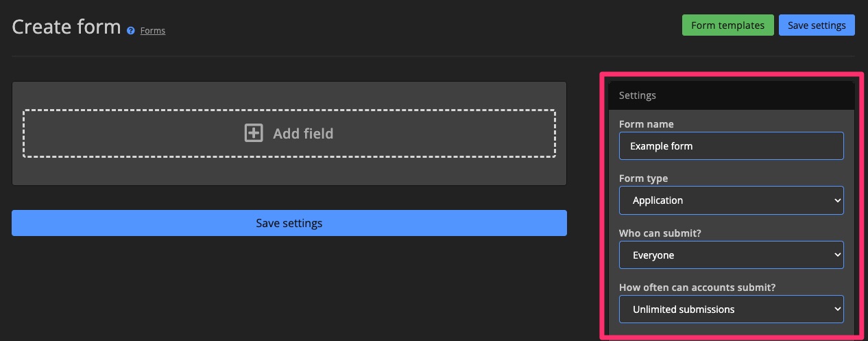Click the 'Form name' field label

pos(646,124)
